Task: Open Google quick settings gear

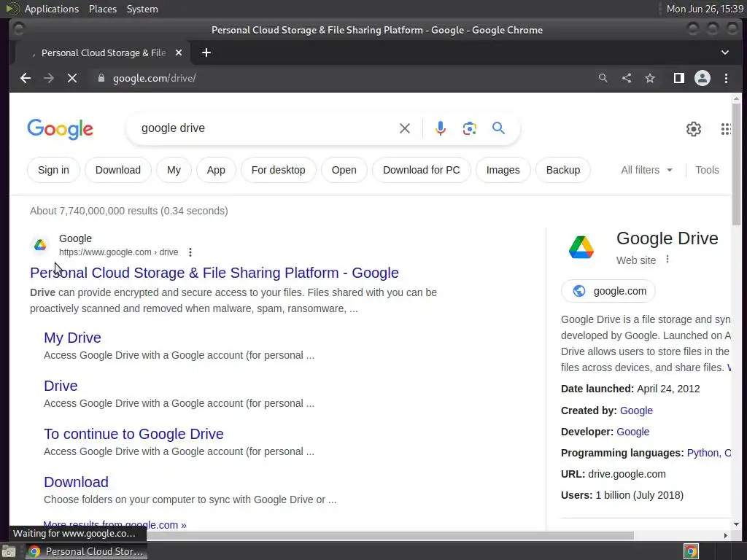Action: [694, 128]
